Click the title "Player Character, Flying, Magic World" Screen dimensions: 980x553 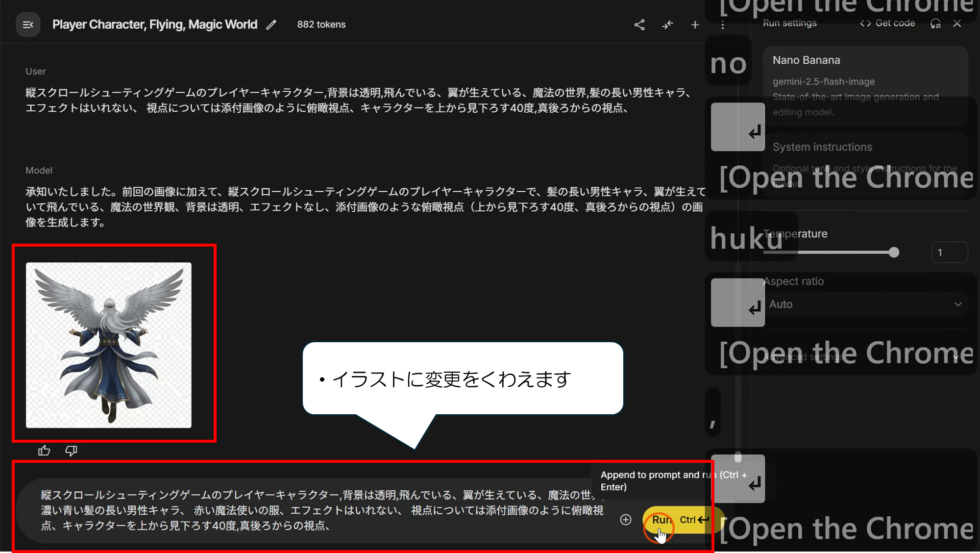point(155,25)
